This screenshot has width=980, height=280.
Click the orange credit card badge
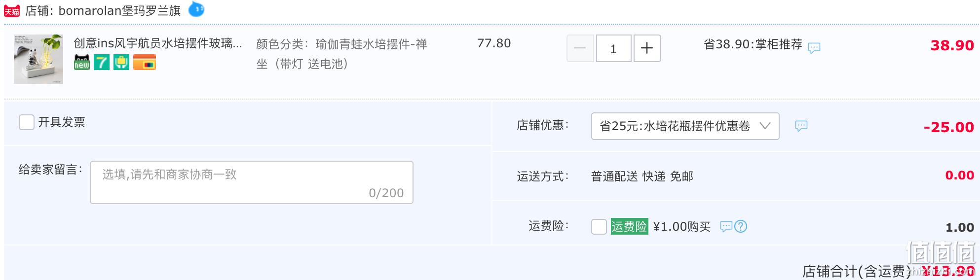(145, 63)
